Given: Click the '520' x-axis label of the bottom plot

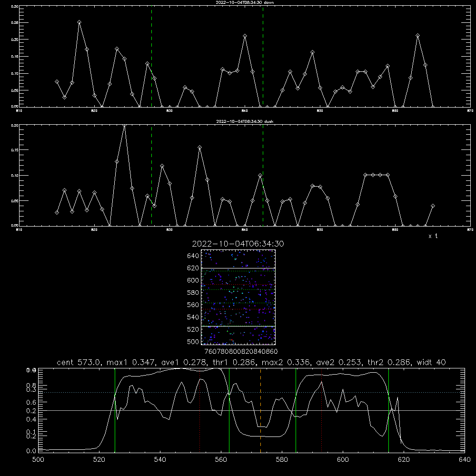Looking at the screenshot, I should point(99,460).
